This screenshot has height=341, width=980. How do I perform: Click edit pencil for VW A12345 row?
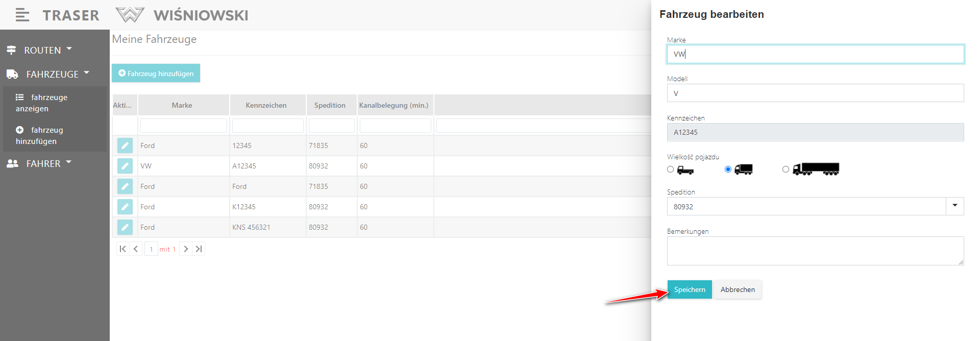125,166
